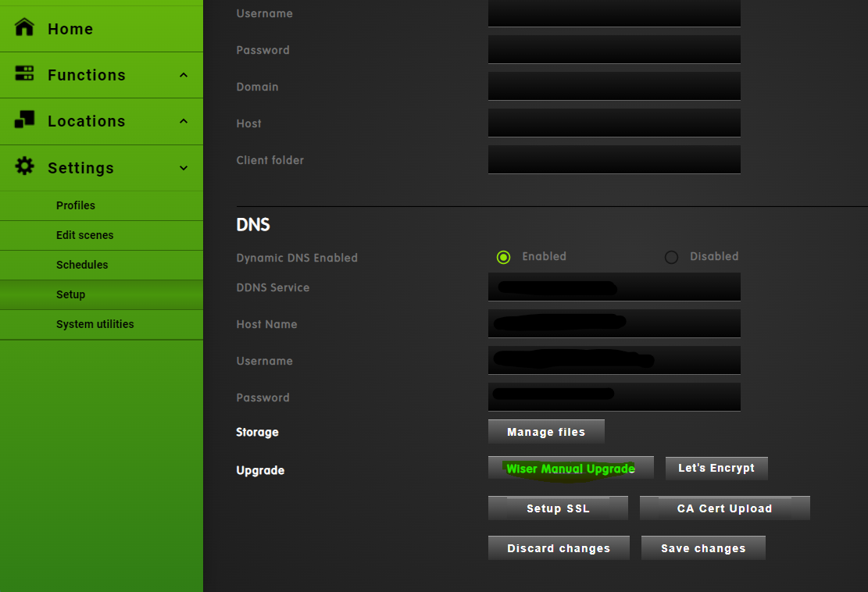Viewport: 868px width, 592px height.
Task: Click the Client folder input field
Action: pyautogui.click(x=614, y=159)
